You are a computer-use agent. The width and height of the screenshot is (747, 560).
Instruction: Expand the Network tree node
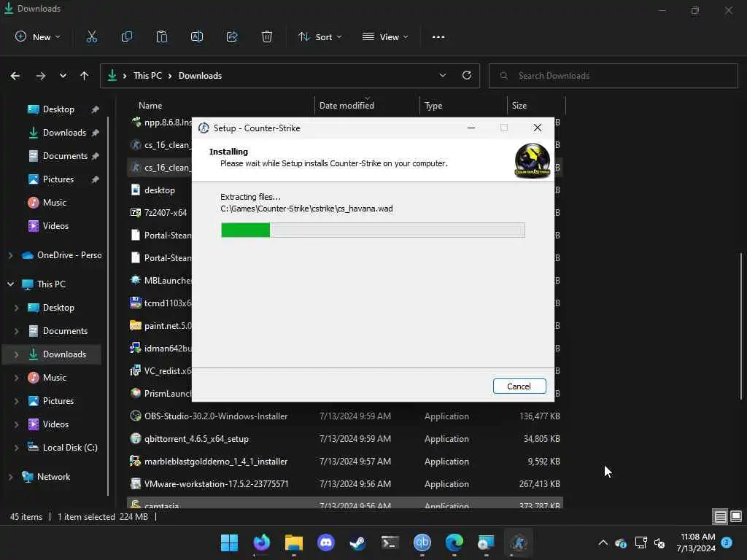point(10,477)
